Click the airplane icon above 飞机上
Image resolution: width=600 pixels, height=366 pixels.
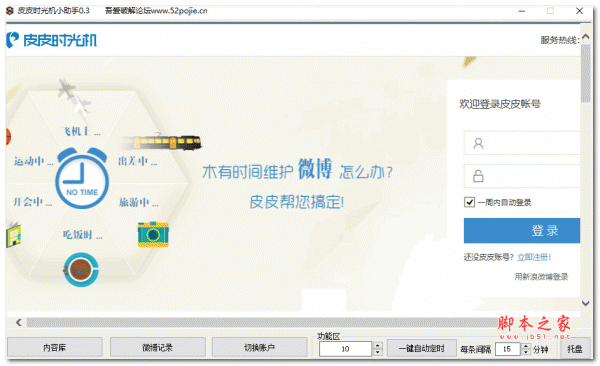[x=74, y=96]
